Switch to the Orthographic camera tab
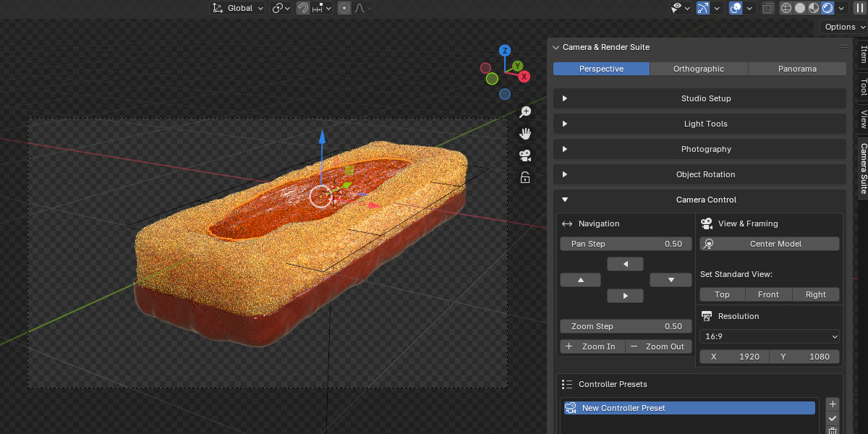 (699, 69)
